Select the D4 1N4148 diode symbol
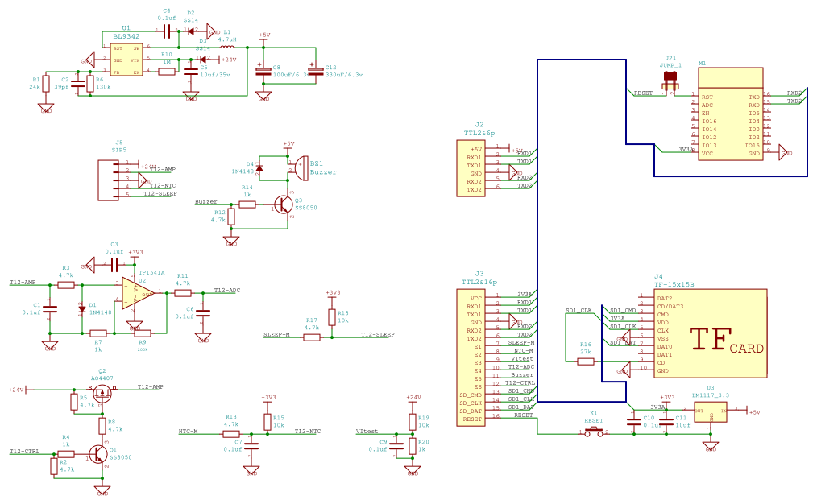This screenshot has height=504, width=817. coord(259,167)
